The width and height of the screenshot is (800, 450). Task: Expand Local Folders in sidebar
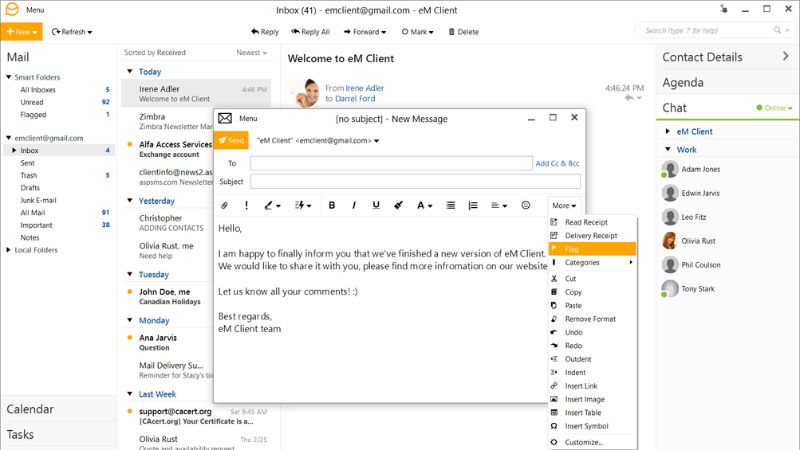(9, 250)
